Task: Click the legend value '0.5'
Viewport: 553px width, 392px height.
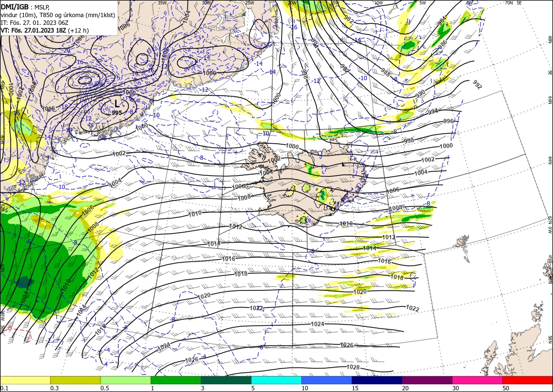Action: click(x=105, y=388)
